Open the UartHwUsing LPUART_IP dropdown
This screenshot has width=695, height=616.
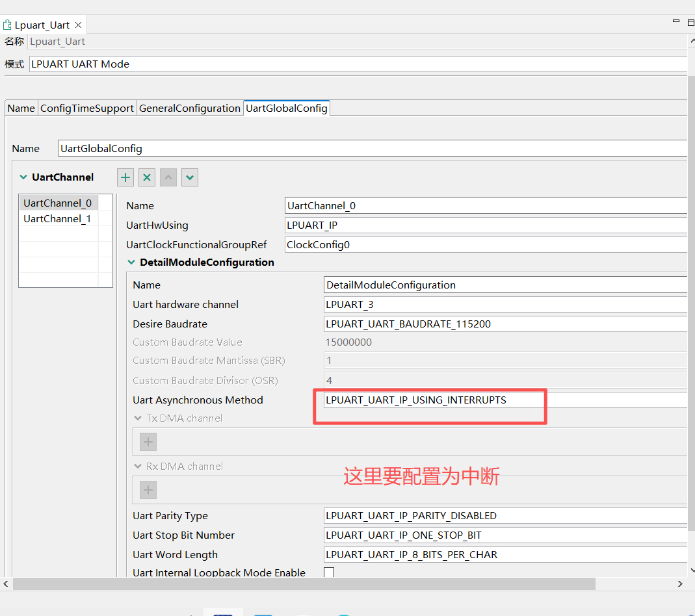[486, 225]
